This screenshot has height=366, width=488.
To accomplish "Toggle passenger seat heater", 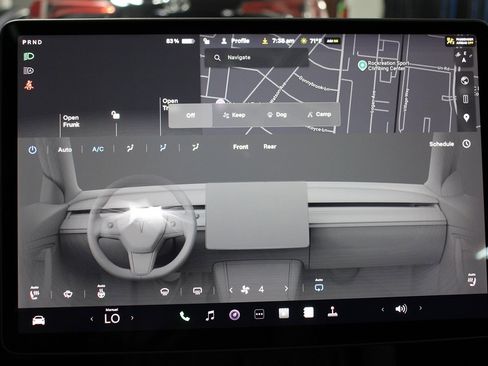I will click(471, 280).
